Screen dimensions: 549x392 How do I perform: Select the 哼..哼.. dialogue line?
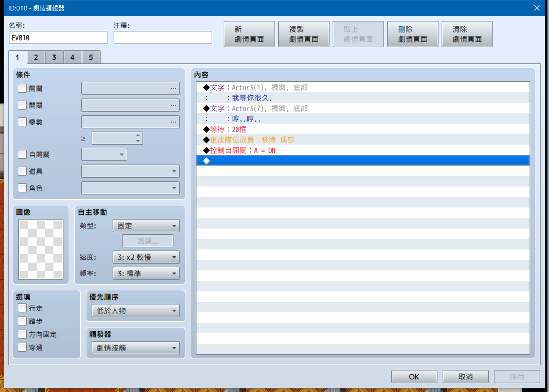363,119
